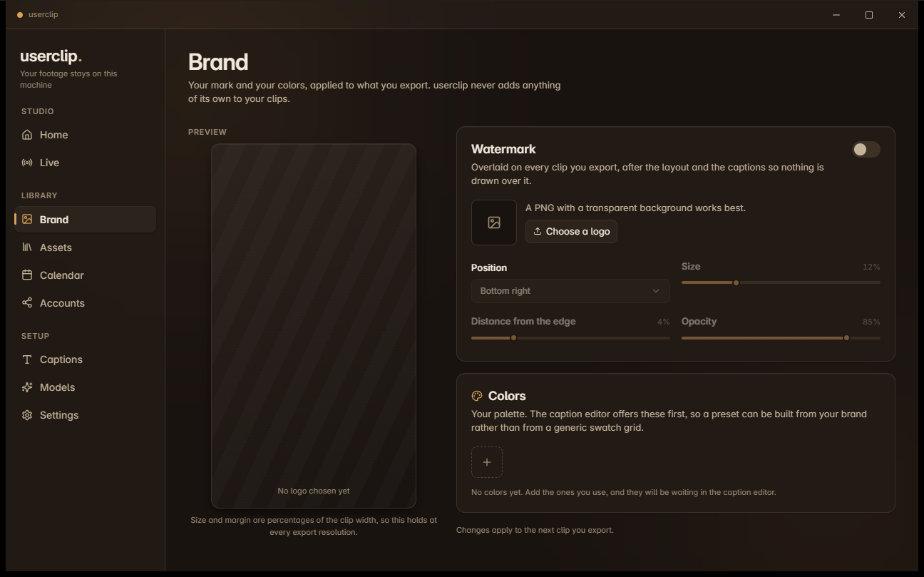Click the Accounts share icon
The image size is (924, 577).
(27, 303)
